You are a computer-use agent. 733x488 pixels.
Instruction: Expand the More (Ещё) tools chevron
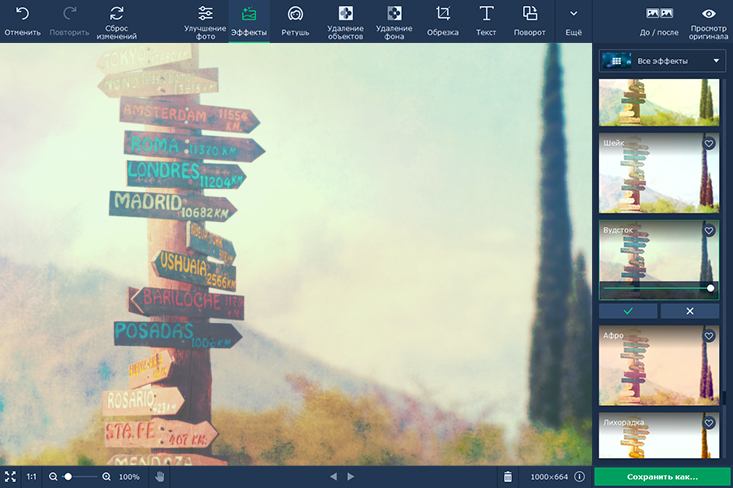573,14
